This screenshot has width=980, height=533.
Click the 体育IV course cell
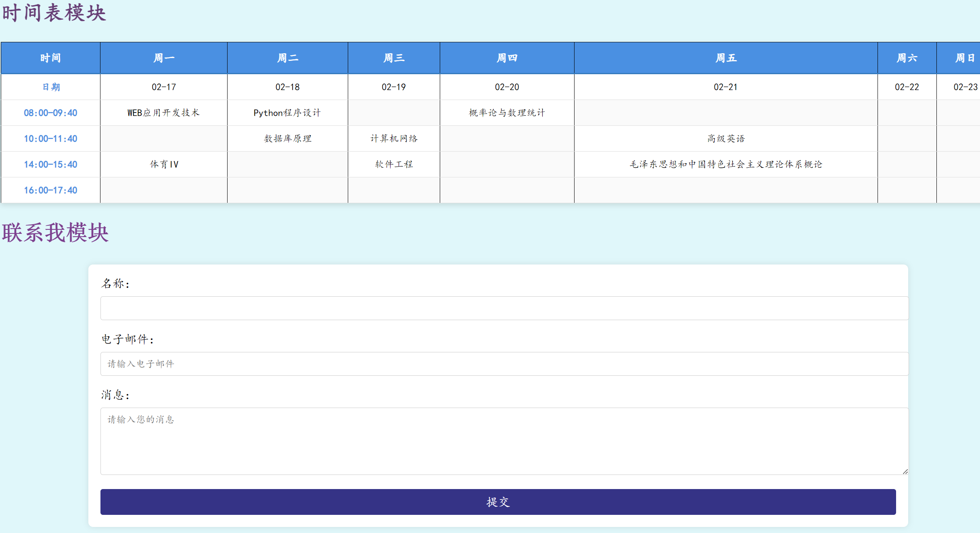[163, 164]
